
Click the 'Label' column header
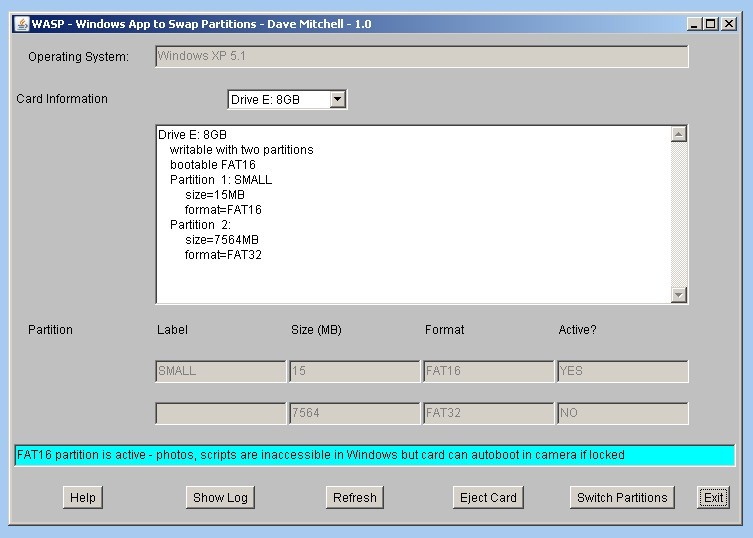[x=172, y=330]
